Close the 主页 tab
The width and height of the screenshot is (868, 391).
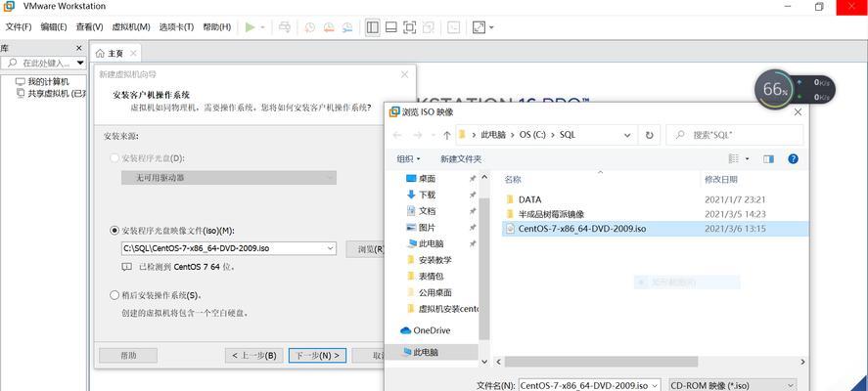pos(133,53)
